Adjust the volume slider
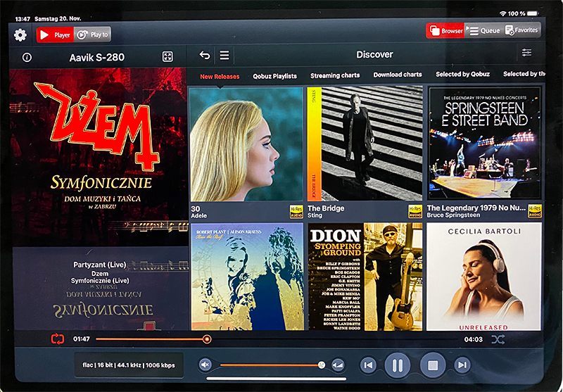The height and width of the screenshot is (392, 563). (272, 365)
